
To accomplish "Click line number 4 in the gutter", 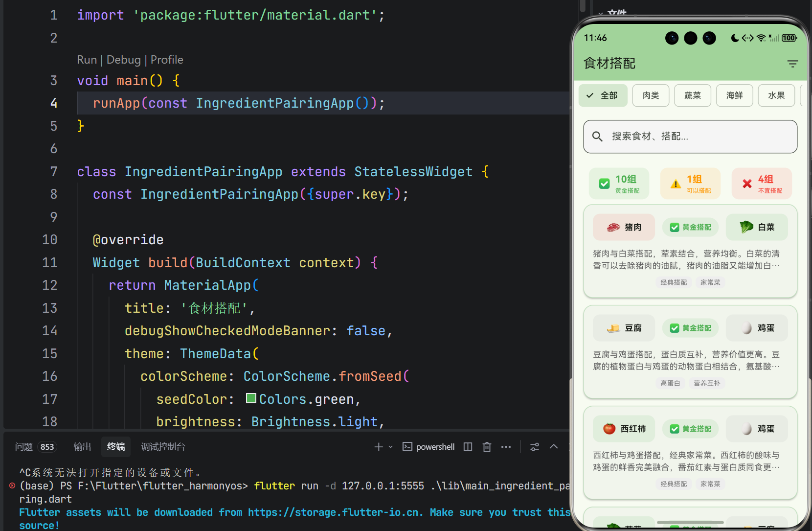I will coord(54,103).
